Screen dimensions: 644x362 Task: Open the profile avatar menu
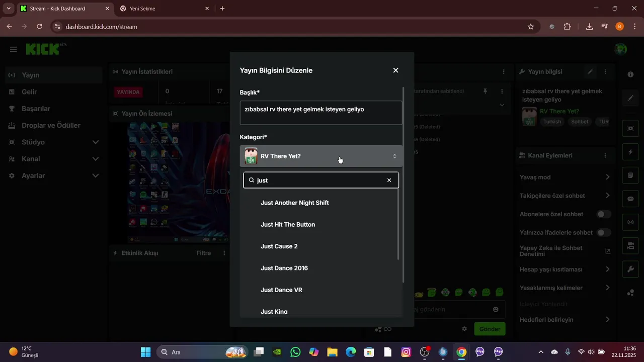pyautogui.click(x=621, y=49)
